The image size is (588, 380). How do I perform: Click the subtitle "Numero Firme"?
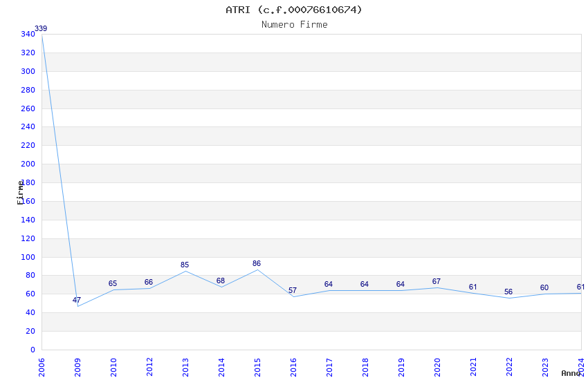click(295, 25)
